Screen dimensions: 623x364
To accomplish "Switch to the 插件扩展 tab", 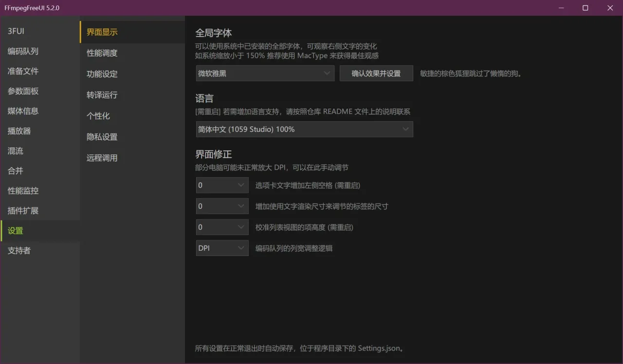I will [x=40, y=211].
